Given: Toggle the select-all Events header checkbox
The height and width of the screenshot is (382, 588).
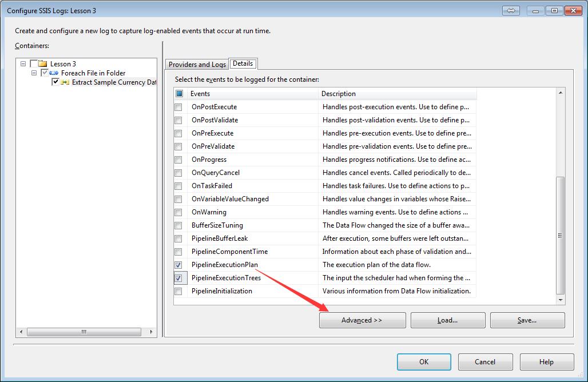Looking at the screenshot, I should pos(179,94).
